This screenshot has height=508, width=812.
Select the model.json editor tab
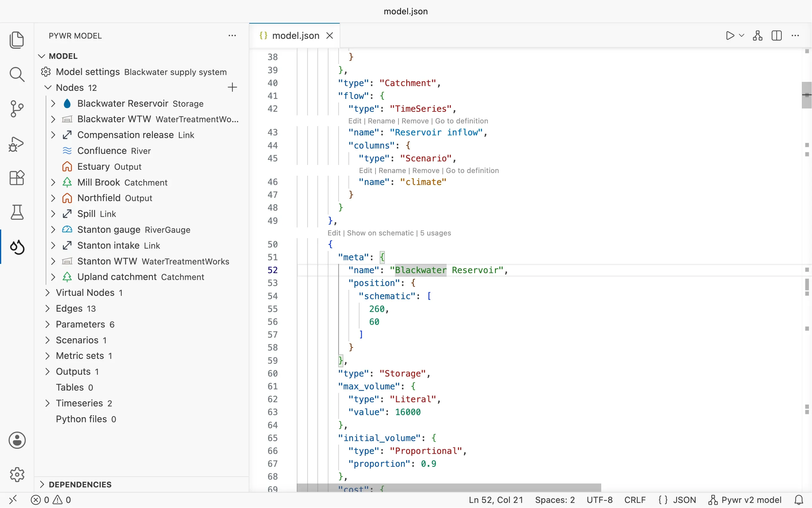click(295, 36)
